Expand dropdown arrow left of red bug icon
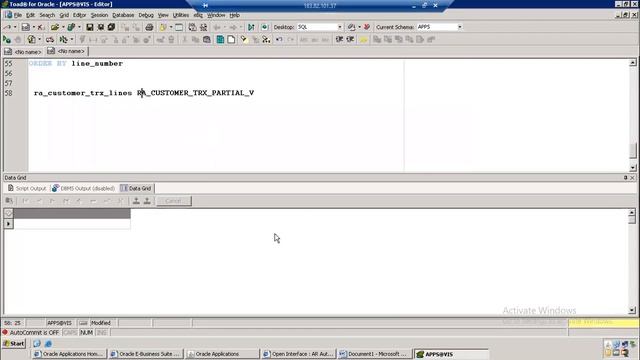640x360 pixels. point(359,27)
